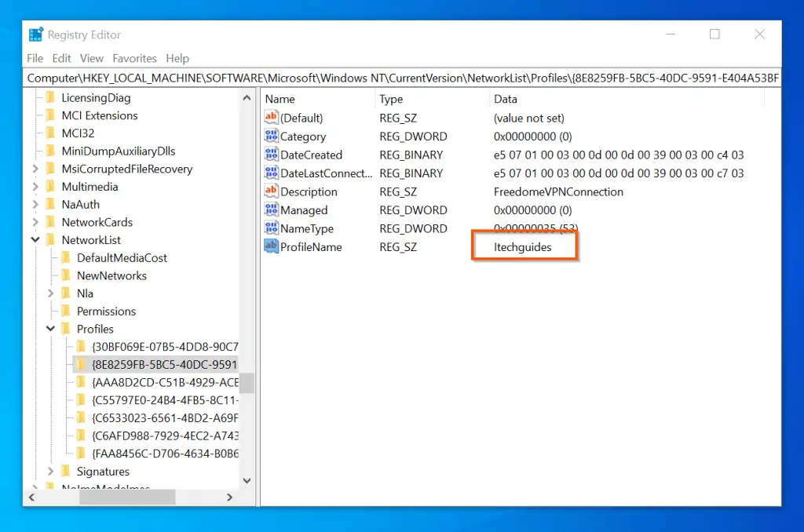804x532 pixels.
Task: Open the File menu
Action: click(35, 58)
